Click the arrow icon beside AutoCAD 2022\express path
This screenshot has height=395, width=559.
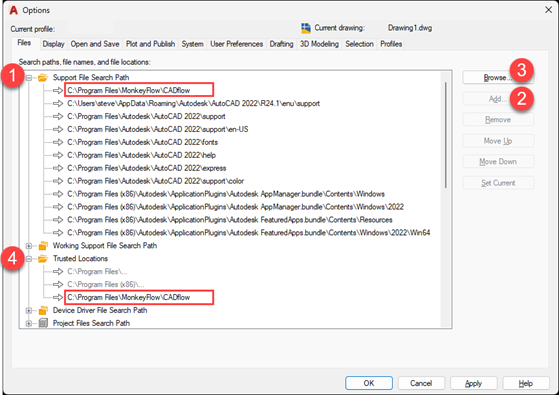point(58,168)
